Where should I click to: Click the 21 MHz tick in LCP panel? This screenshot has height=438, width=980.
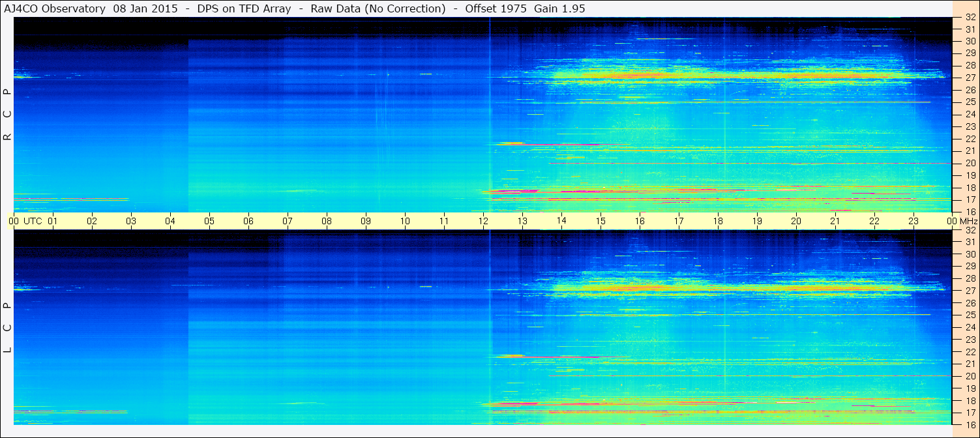[x=970, y=364]
